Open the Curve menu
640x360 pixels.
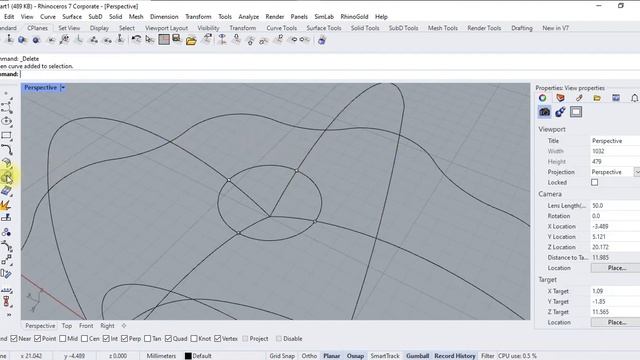(48, 17)
